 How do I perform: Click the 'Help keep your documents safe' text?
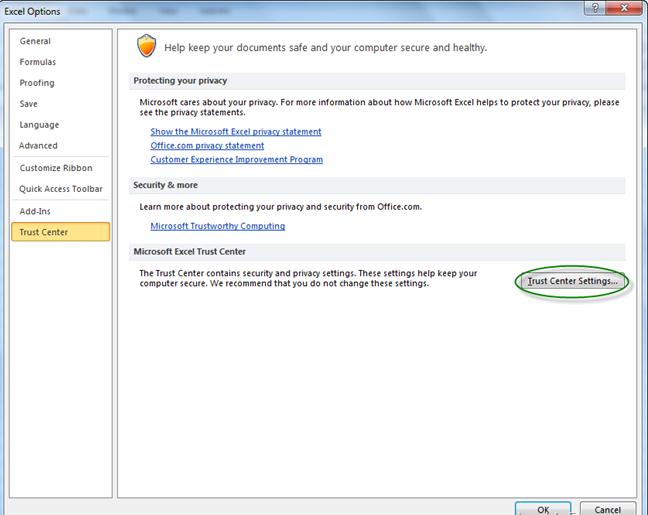(326, 48)
